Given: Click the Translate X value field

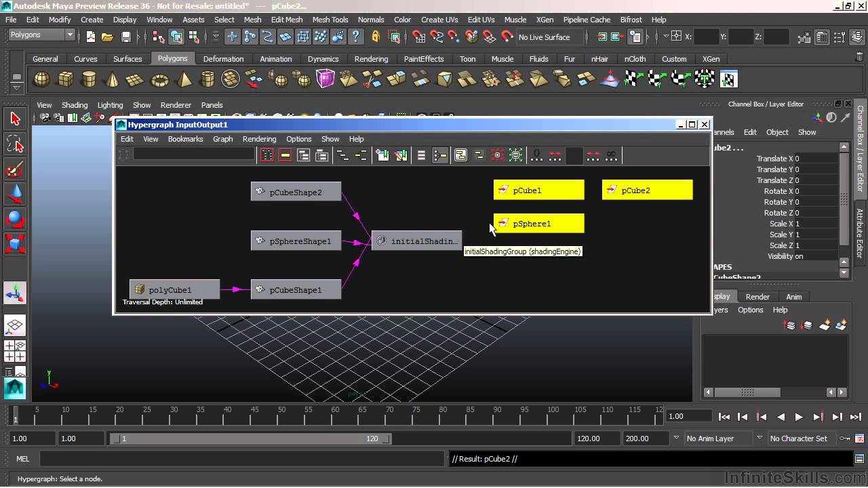Looking at the screenshot, I should coord(815,159).
